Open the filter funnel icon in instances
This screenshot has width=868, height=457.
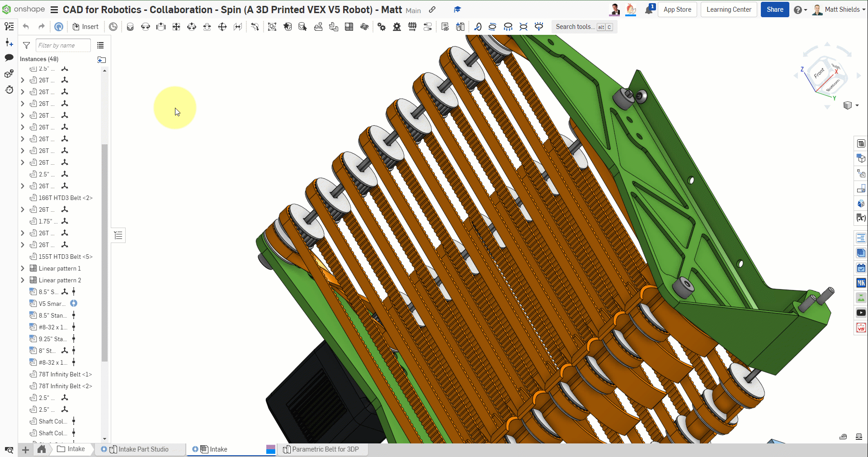click(27, 45)
